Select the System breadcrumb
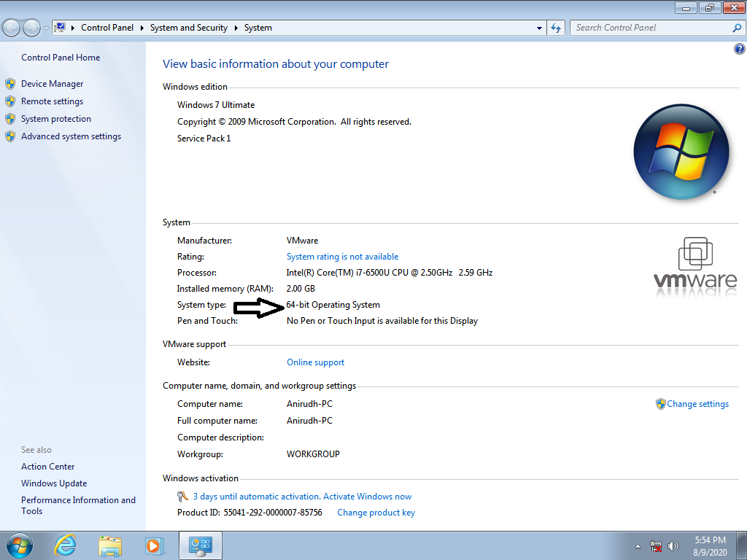This screenshot has height=560, width=747. [x=258, y=28]
